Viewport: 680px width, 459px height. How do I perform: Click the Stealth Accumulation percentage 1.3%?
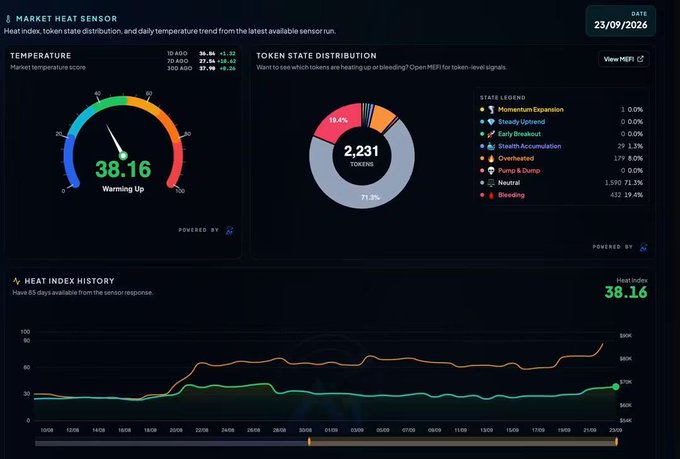point(635,146)
